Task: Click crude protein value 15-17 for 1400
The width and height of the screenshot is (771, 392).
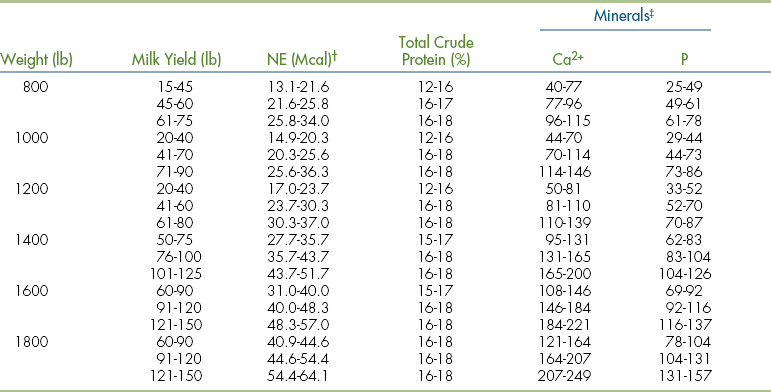Action: [x=436, y=240]
